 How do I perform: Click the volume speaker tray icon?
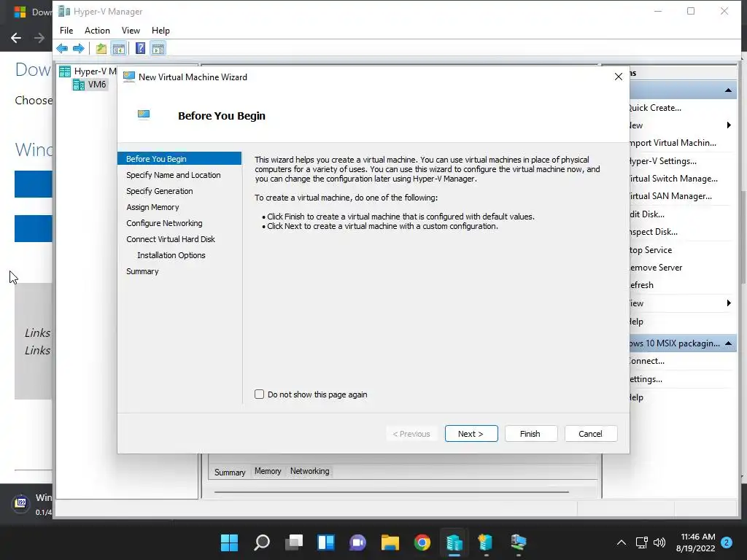[x=659, y=542]
